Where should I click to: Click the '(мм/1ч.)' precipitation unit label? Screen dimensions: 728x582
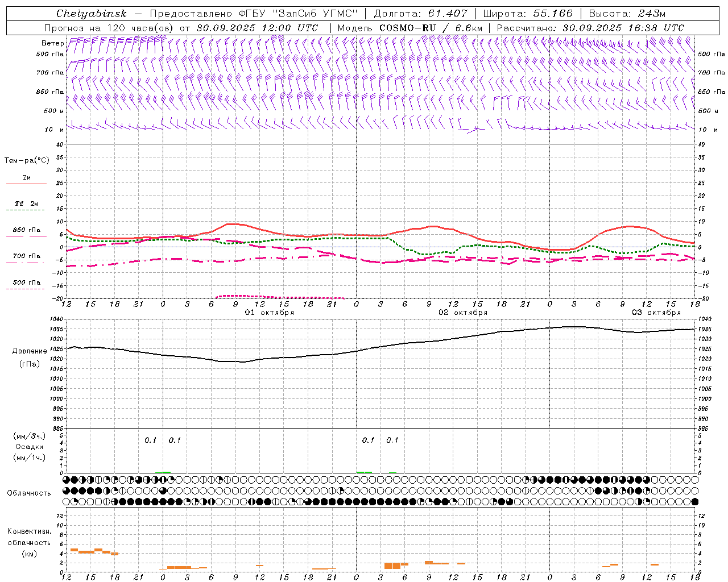[30, 458]
